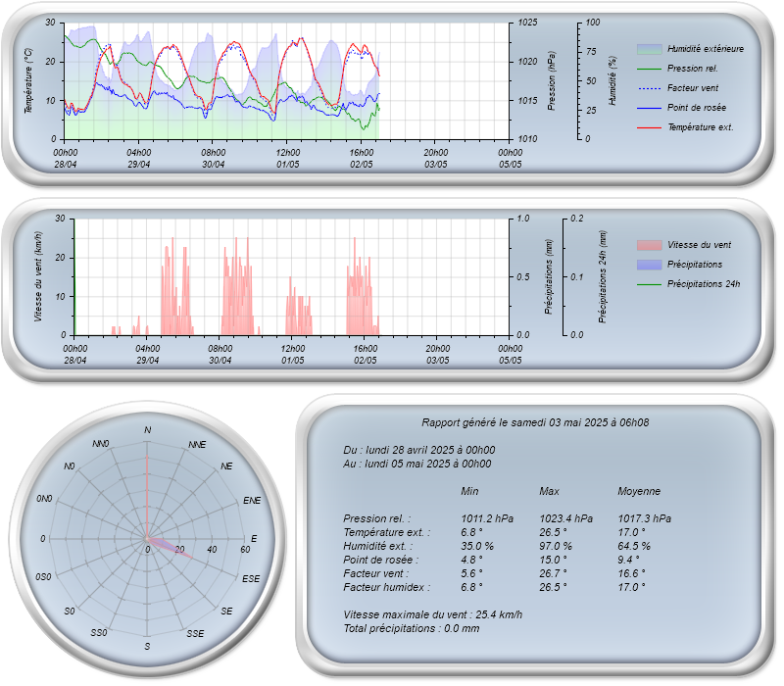784x686 pixels.
Task: Click the Température (°C) axis title
Action: [x=28, y=81]
